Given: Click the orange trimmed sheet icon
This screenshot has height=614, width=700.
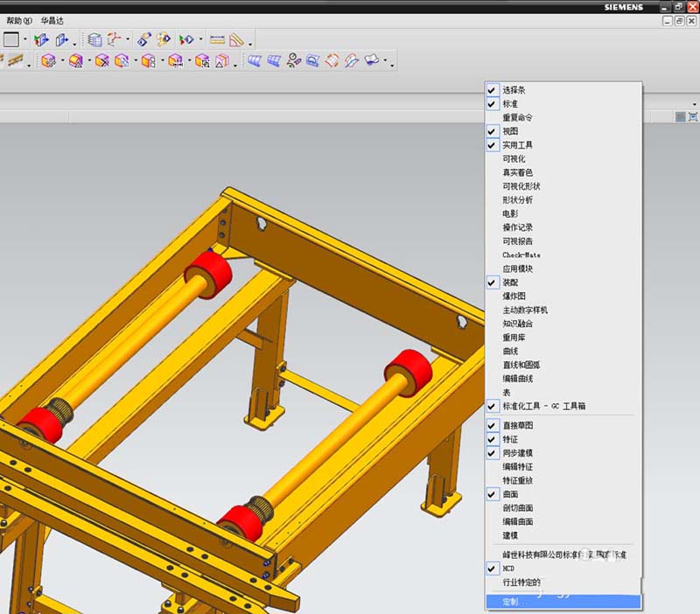Looking at the screenshot, I should pyautogui.click(x=332, y=60).
